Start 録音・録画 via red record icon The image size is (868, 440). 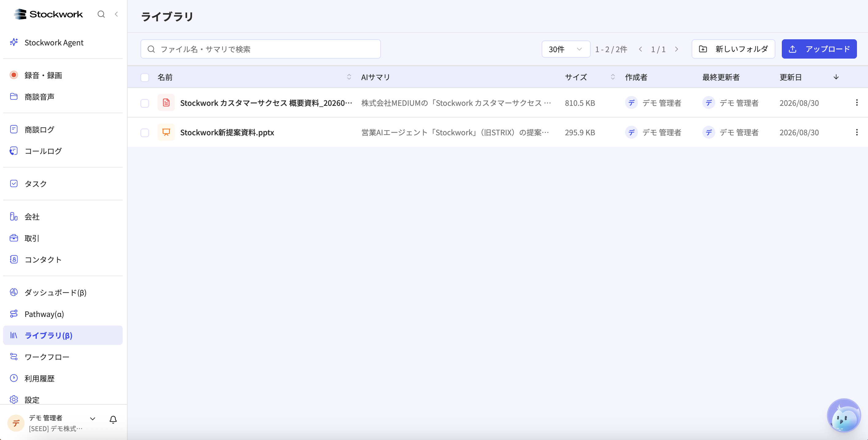pyautogui.click(x=14, y=75)
